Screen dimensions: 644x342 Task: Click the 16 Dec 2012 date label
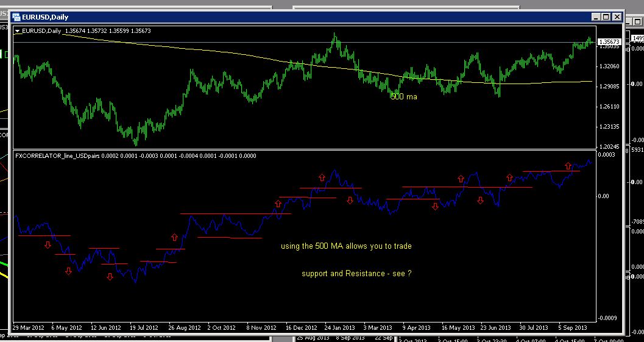(x=302, y=327)
